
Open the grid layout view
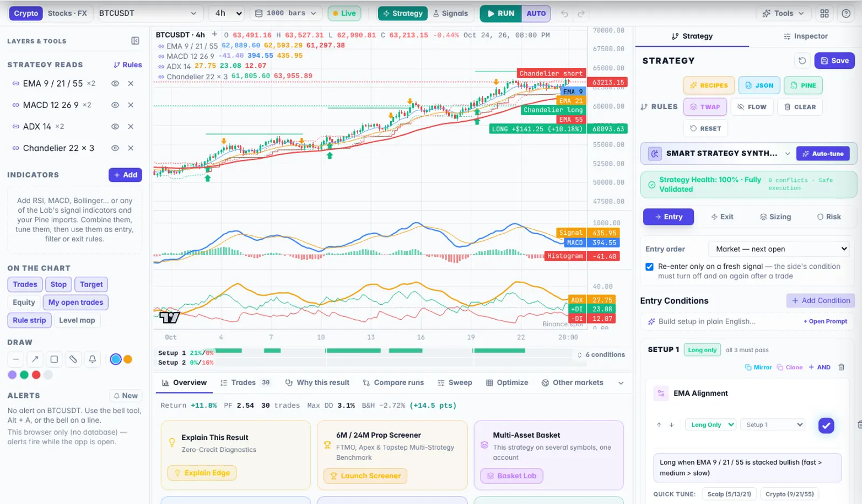(824, 13)
